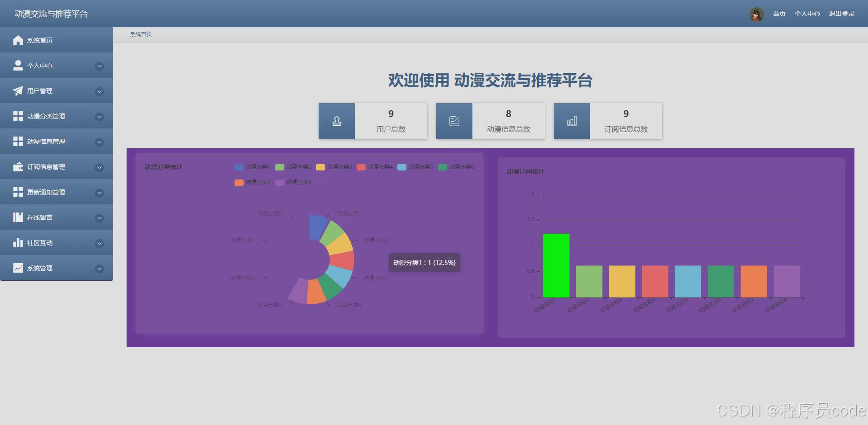Expand the 用户管理 submenu
This screenshot has width=868, height=425.
point(99,91)
